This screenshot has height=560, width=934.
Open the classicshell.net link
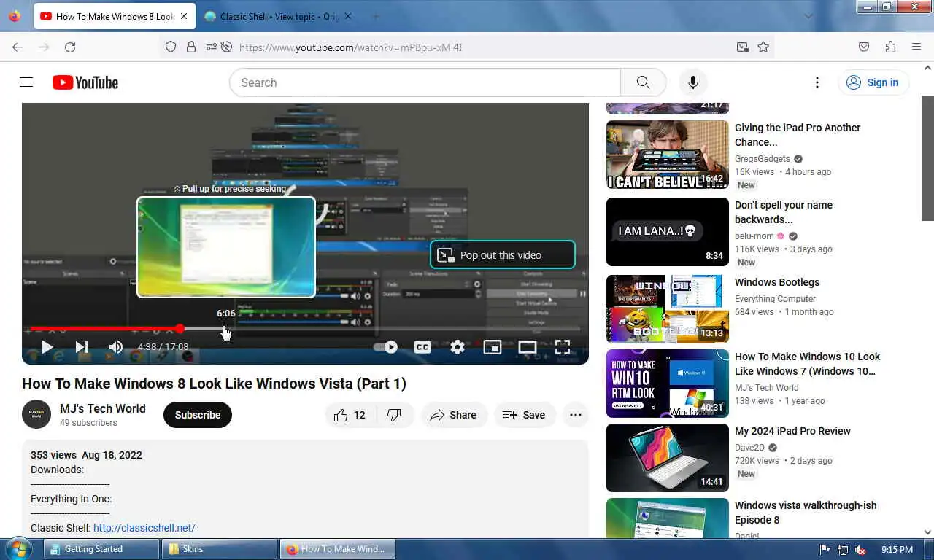144,528
